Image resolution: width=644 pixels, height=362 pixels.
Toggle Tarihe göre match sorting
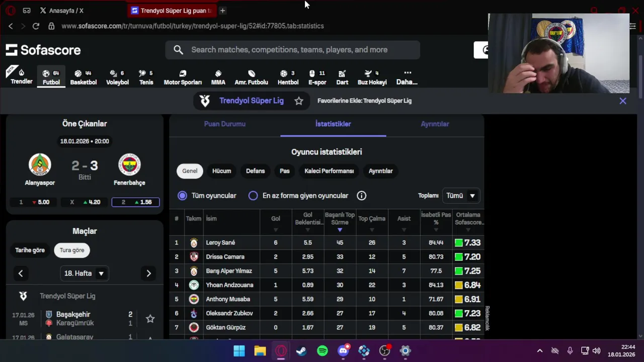coord(30,250)
